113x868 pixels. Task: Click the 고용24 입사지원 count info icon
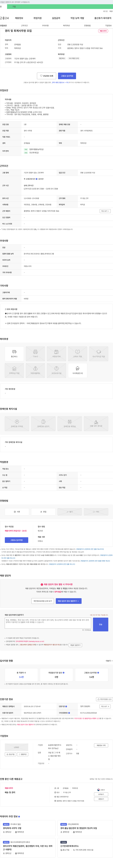[x=98, y=673]
